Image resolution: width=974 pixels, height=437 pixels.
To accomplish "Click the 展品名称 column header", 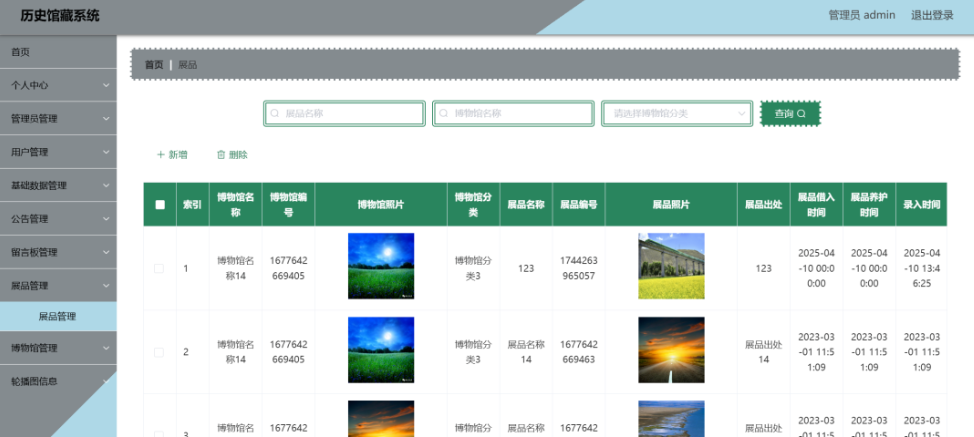I will click(x=526, y=204).
